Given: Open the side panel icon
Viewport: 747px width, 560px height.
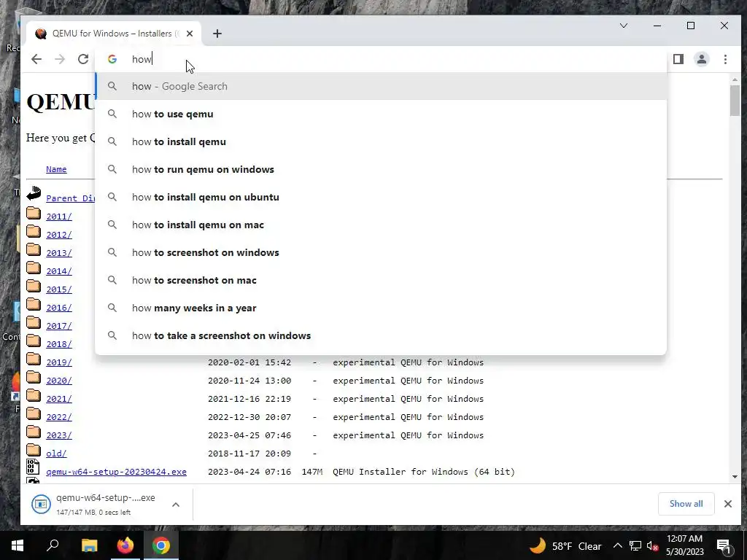Looking at the screenshot, I should click(678, 59).
